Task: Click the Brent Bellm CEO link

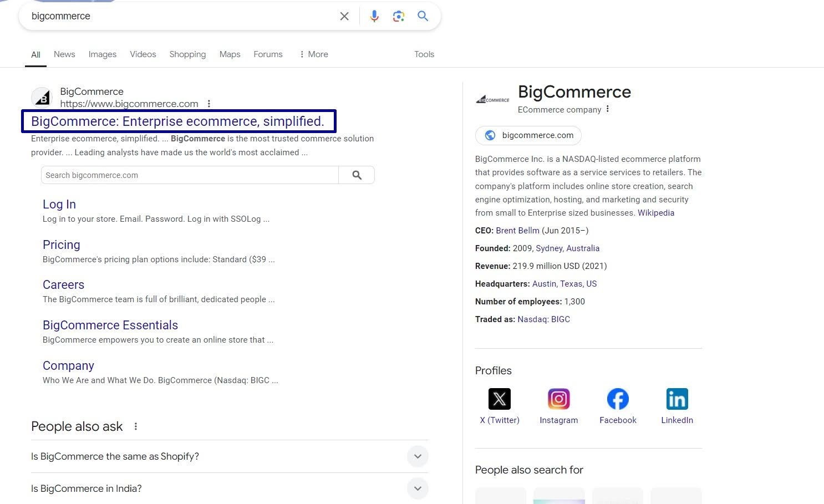Action: coord(517,231)
